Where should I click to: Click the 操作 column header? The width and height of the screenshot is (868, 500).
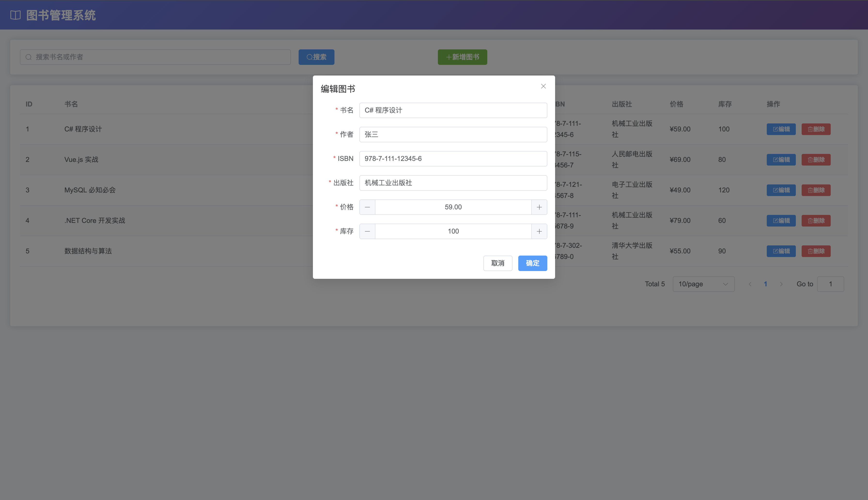point(773,104)
